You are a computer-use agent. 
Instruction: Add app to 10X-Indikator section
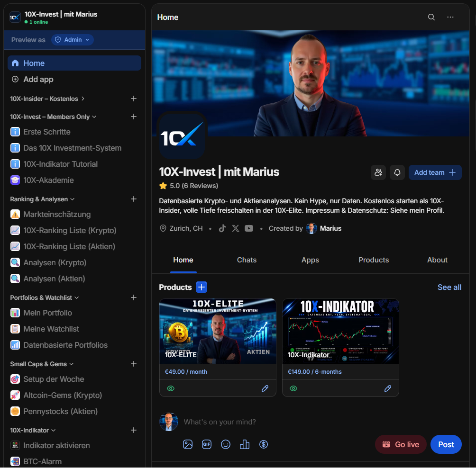134,430
